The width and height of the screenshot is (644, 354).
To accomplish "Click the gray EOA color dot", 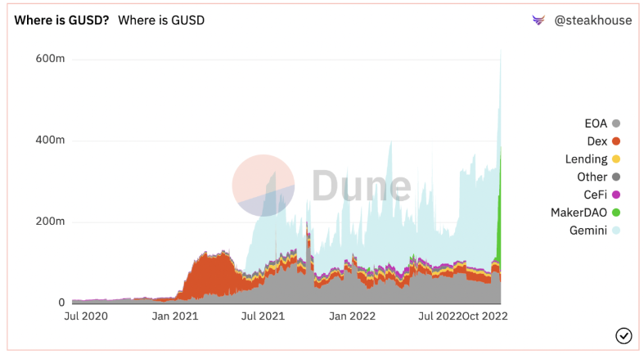I will 616,123.
